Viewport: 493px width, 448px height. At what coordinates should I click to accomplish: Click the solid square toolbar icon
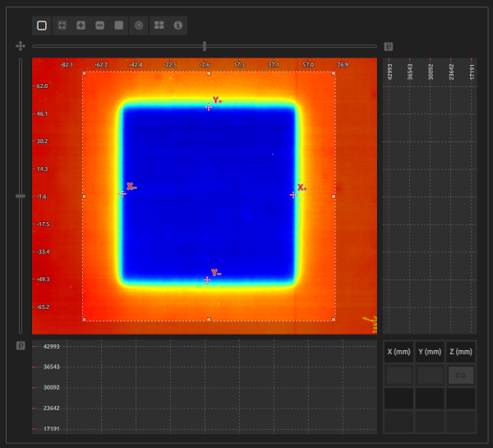[118, 25]
